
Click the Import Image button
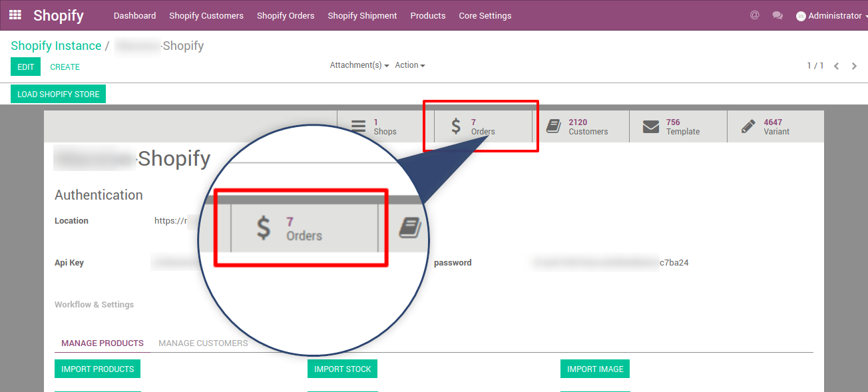595,369
